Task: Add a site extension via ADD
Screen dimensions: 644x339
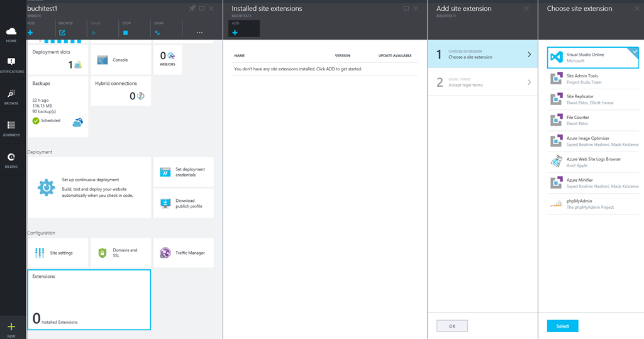Action: tap(235, 31)
